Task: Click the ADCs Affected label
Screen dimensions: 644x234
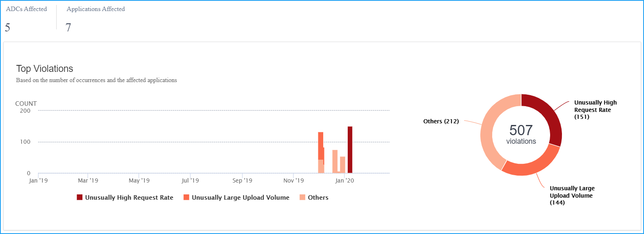Action: (x=27, y=9)
